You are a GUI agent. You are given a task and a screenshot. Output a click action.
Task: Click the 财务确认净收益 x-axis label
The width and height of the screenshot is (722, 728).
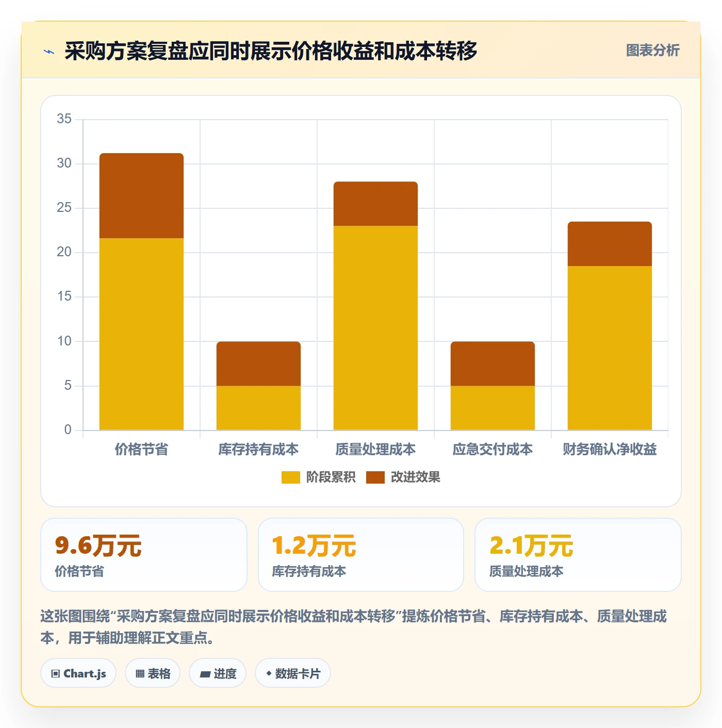coord(610,450)
